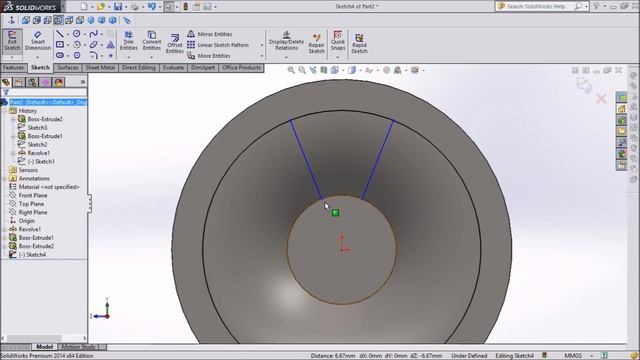
Task: Click Linear Sketch Pattern
Action: (218, 45)
